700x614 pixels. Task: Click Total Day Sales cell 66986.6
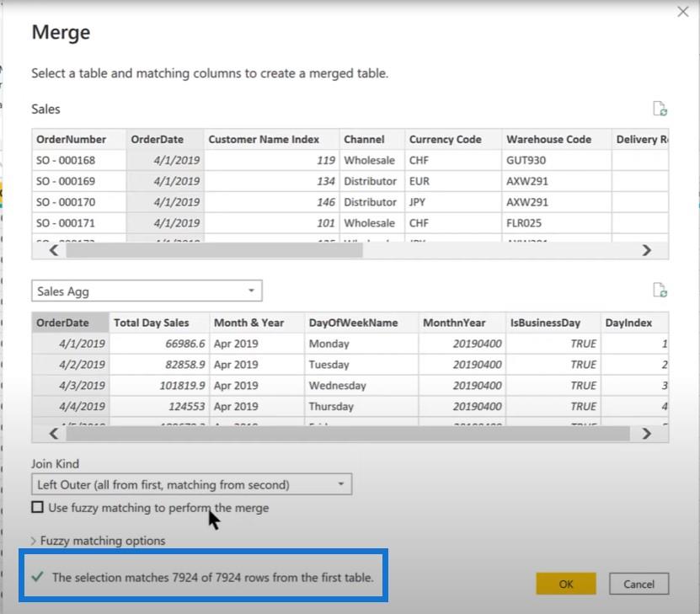point(159,344)
